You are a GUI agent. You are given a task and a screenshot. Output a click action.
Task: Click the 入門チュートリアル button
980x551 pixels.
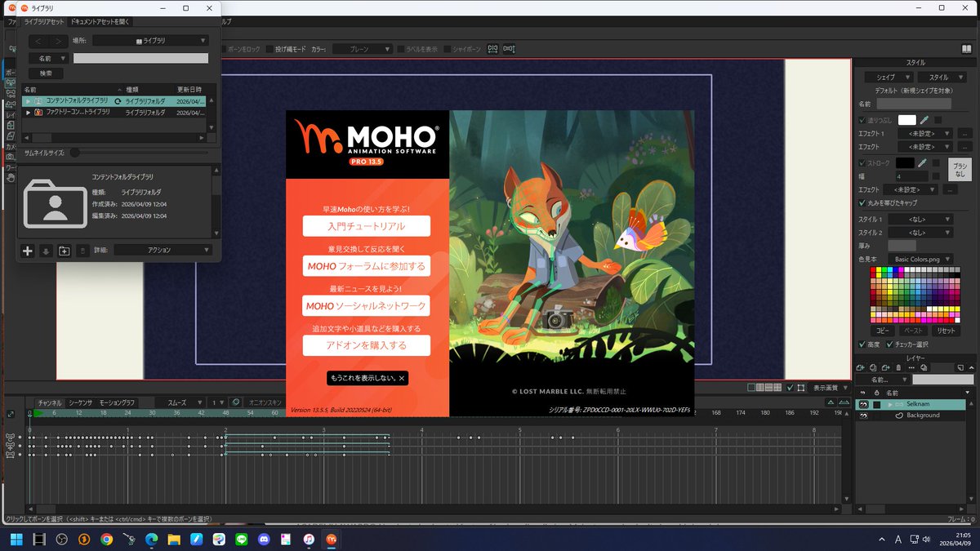(366, 226)
